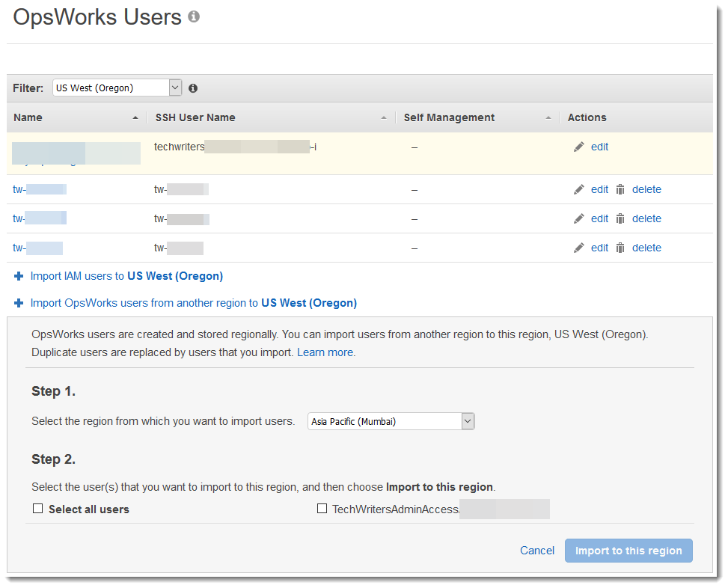Image resolution: width=728 pixels, height=588 pixels.
Task: Click the Import to this region button
Action: tap(628, 551)
